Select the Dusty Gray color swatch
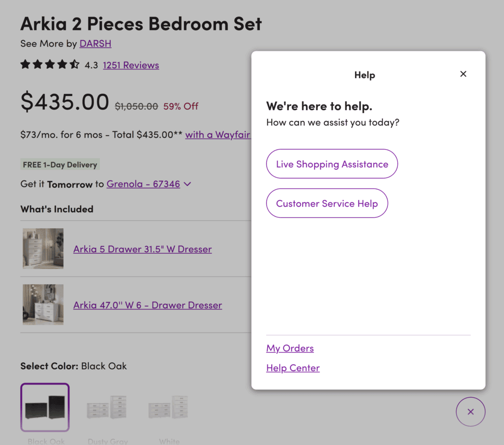Screen dimensions: 504x445 tap(107, 407)
